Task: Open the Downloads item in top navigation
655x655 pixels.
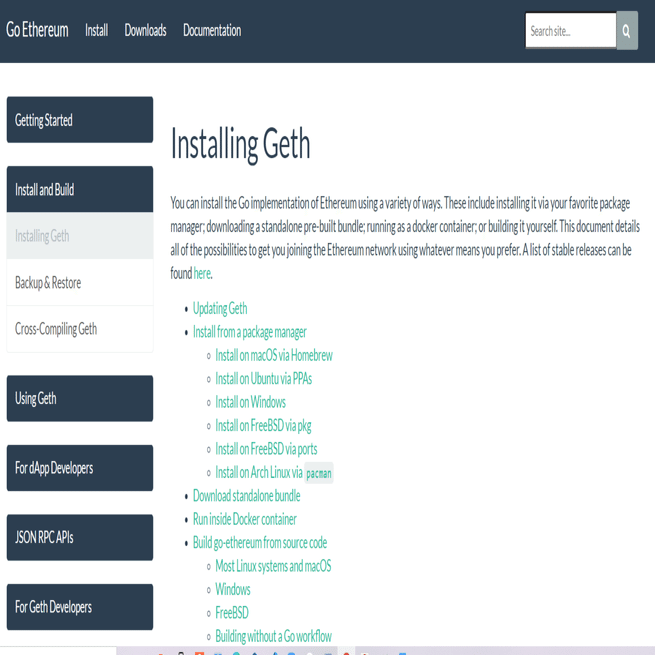Action: (145, 30)
